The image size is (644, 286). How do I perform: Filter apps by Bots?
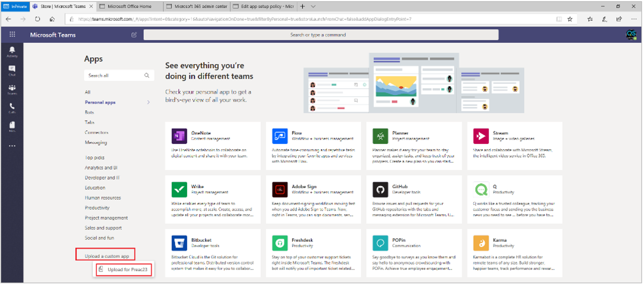(89, 112)
